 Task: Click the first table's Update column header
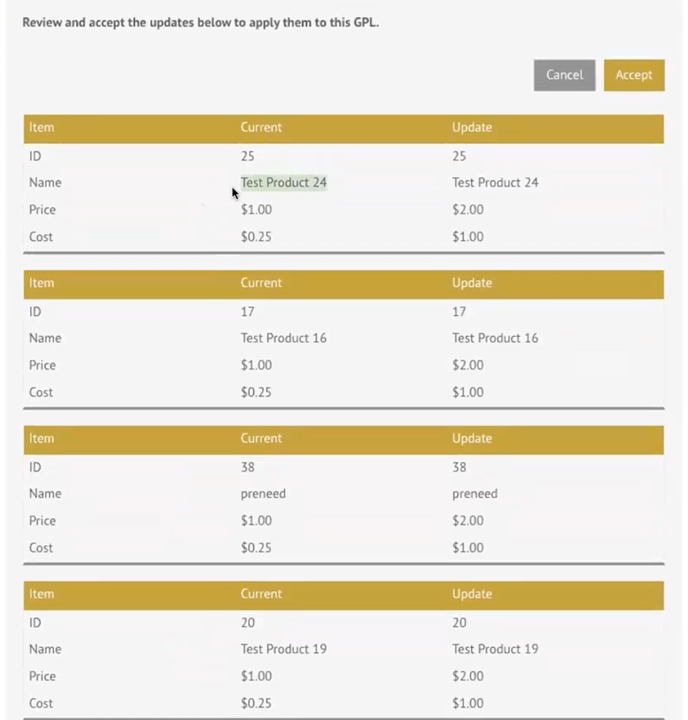(472, 127)
